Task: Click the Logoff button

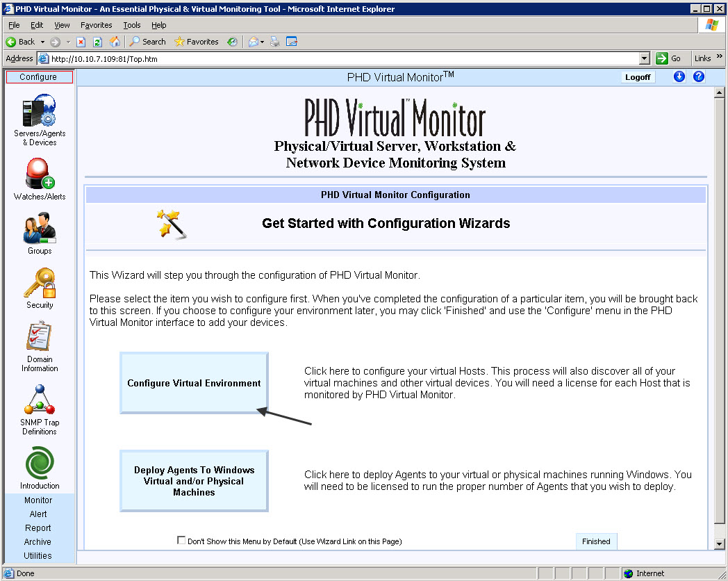Action: point(638,77)
